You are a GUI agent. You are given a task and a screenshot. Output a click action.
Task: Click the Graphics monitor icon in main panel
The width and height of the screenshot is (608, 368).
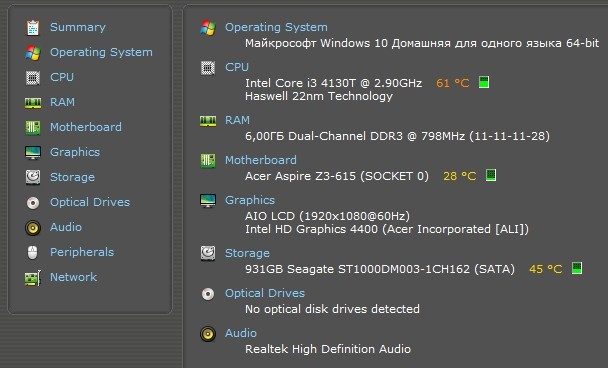(208, 200)
